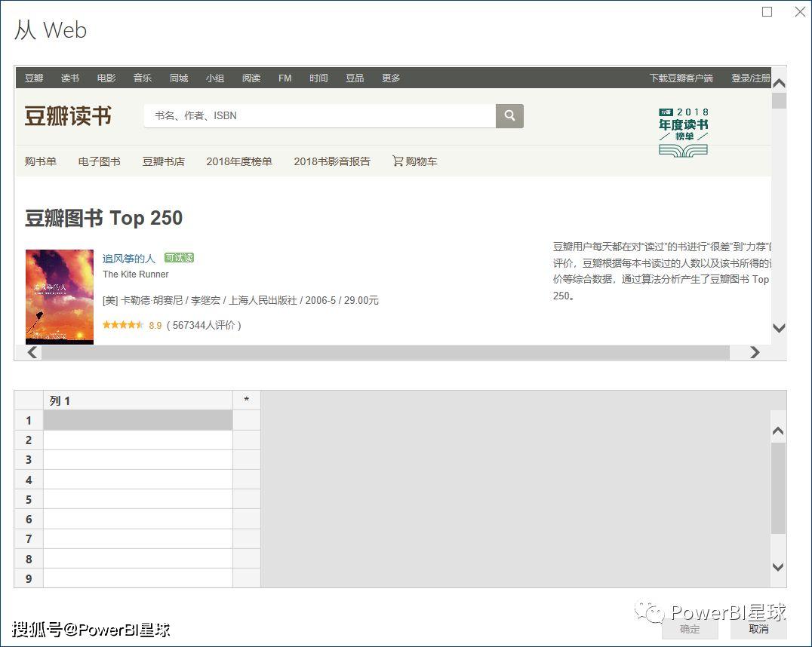Click 登录/注册 link
This screenshot has width=812, height=647.
click(x=751, y=78)
